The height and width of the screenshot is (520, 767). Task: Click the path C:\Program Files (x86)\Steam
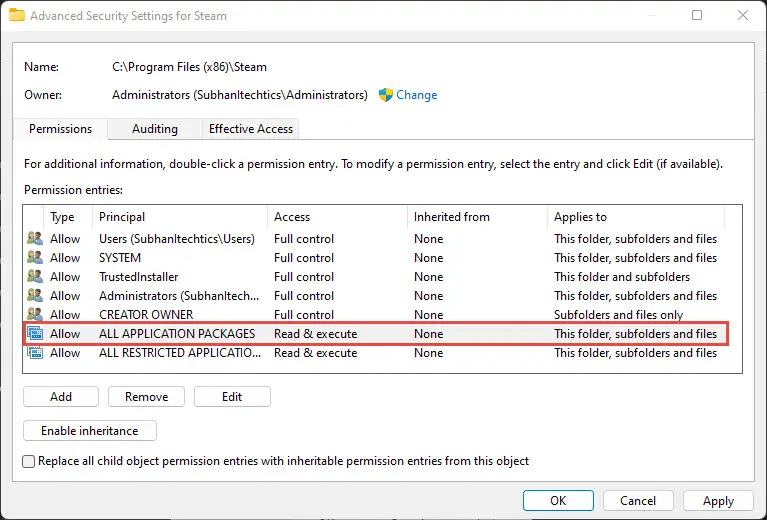[189, 67]
